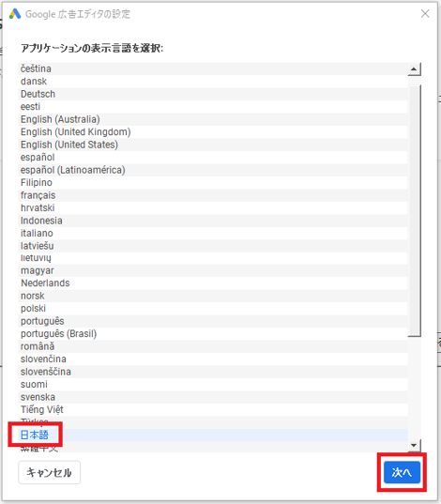Click the 次へ (Next) button

coord(402,472)
